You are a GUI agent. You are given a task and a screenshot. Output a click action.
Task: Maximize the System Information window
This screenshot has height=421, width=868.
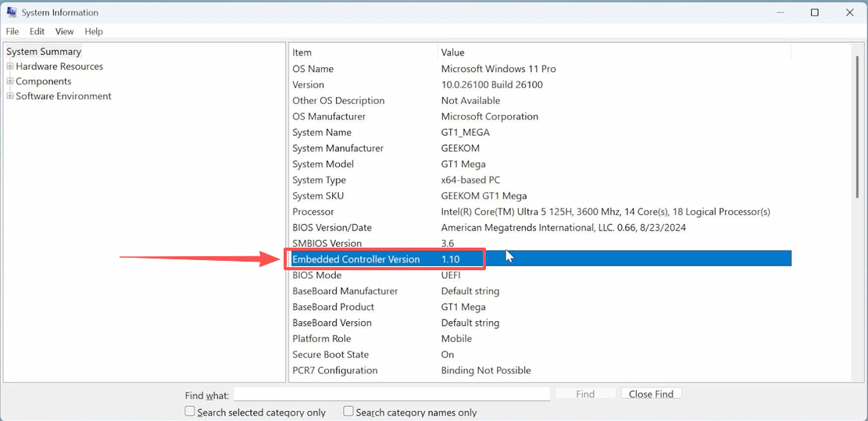815,12
